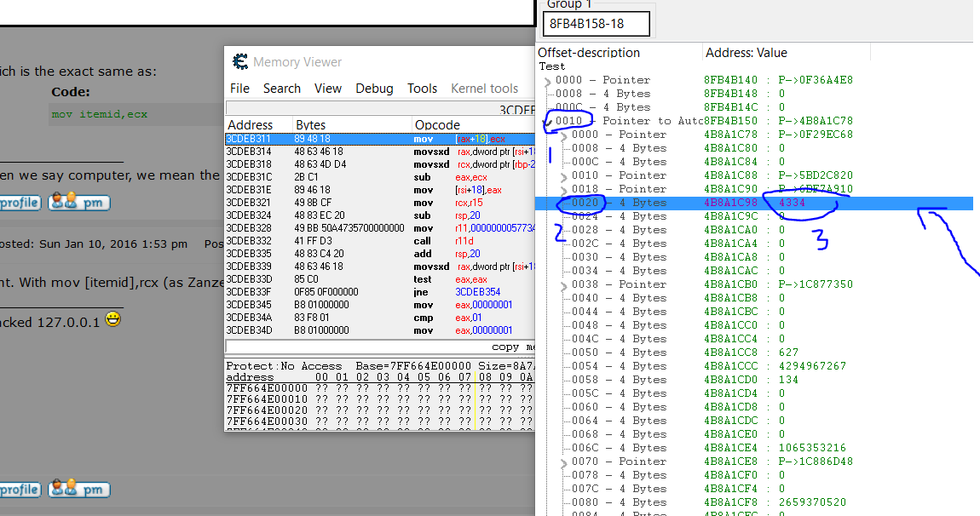Open the Kernel tools menu
This screenshot has height=516, width=980.
(x=484, y=89)
